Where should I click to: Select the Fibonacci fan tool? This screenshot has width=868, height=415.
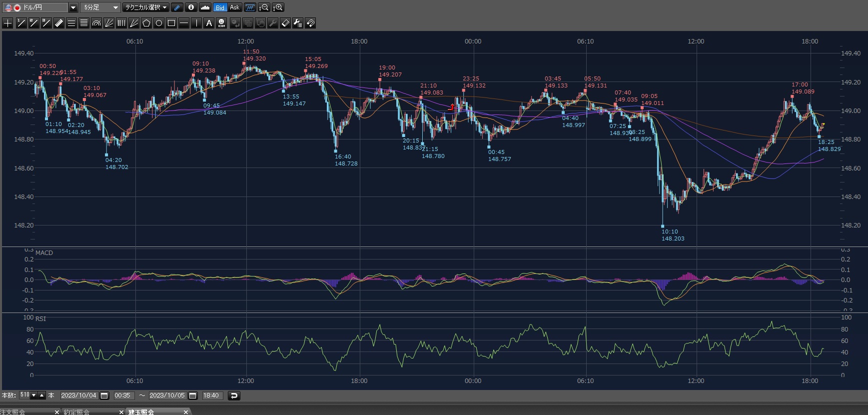[x=109, y=23]
